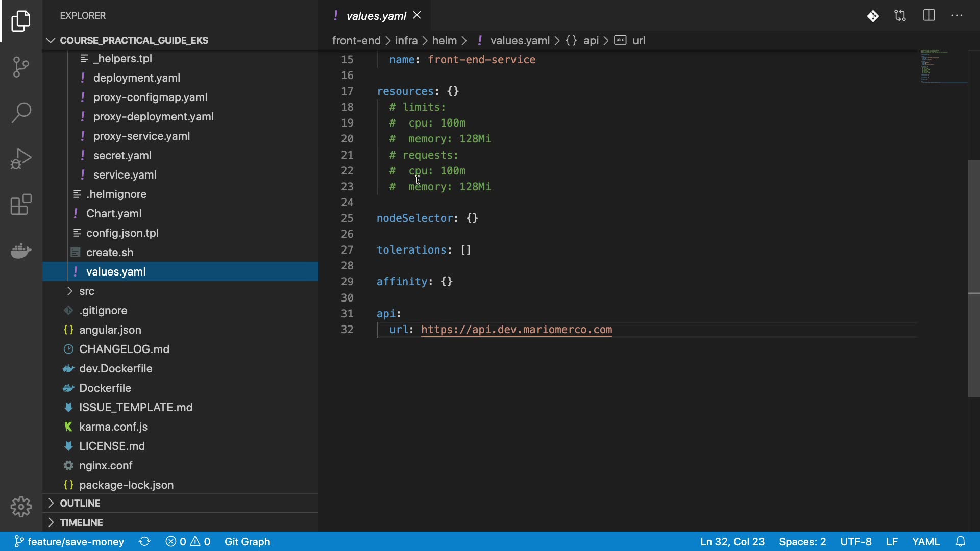
Task: Collapse the COURSE_PRACTICAL_GUIDE_EKS root folder
Action: pyautogui.click(x=134, y=40)
